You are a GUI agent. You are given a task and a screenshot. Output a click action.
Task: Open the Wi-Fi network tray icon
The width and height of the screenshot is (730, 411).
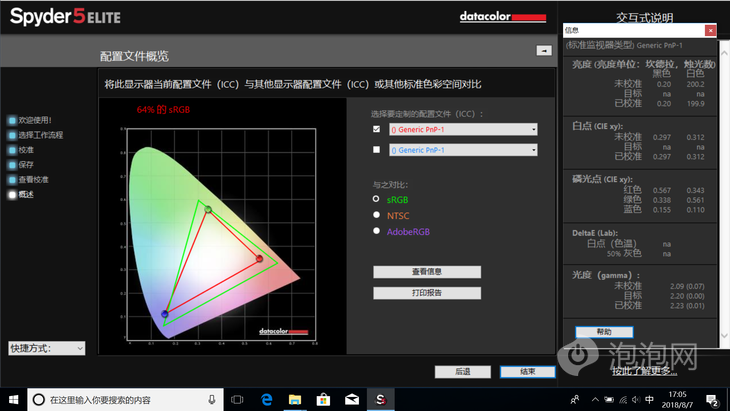tap(623, 399)
